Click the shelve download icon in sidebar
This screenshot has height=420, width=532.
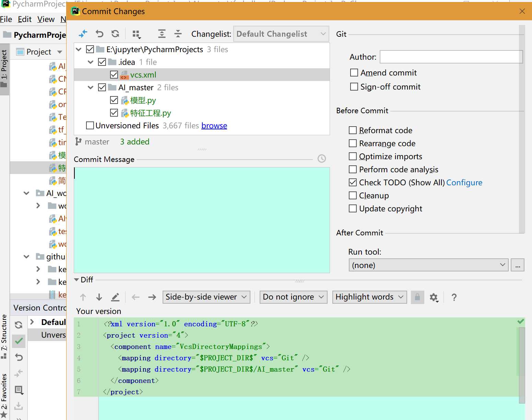pos(19,406)
